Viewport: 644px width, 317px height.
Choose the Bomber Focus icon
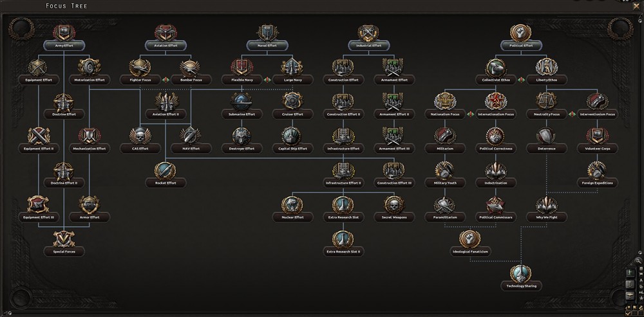[x=191, y=67]
